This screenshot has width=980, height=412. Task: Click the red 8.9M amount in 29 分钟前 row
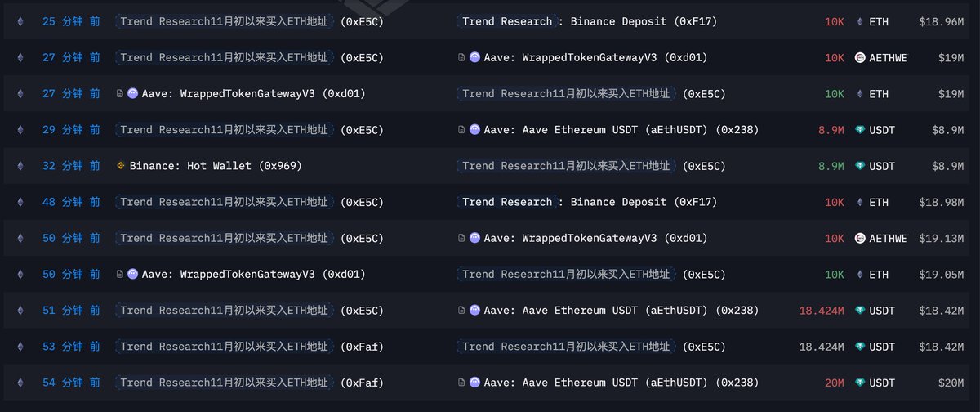[x=831, y=130]
